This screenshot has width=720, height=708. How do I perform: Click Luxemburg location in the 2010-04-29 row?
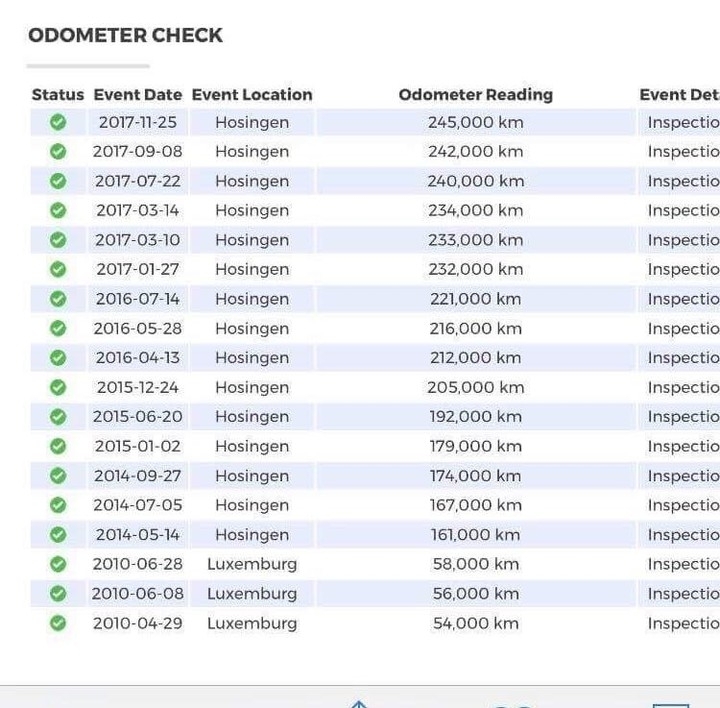point(252,623)
